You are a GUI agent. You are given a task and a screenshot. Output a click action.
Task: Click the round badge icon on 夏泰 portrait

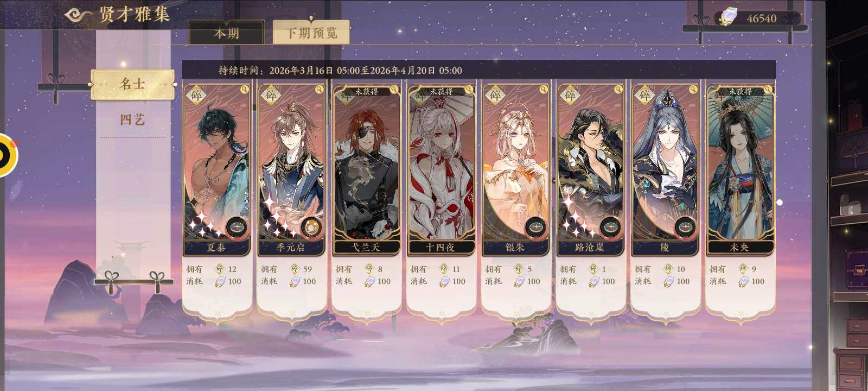237,227
